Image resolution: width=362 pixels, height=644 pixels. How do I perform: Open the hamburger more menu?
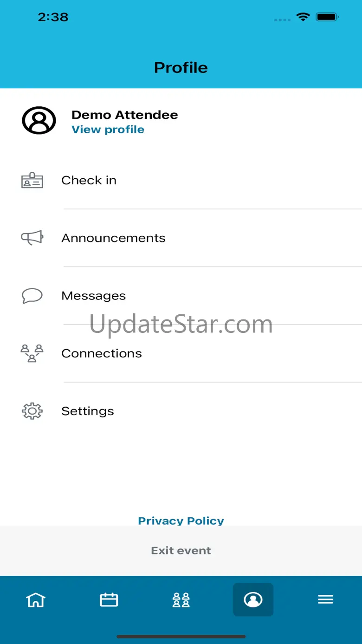click(325, 599)
